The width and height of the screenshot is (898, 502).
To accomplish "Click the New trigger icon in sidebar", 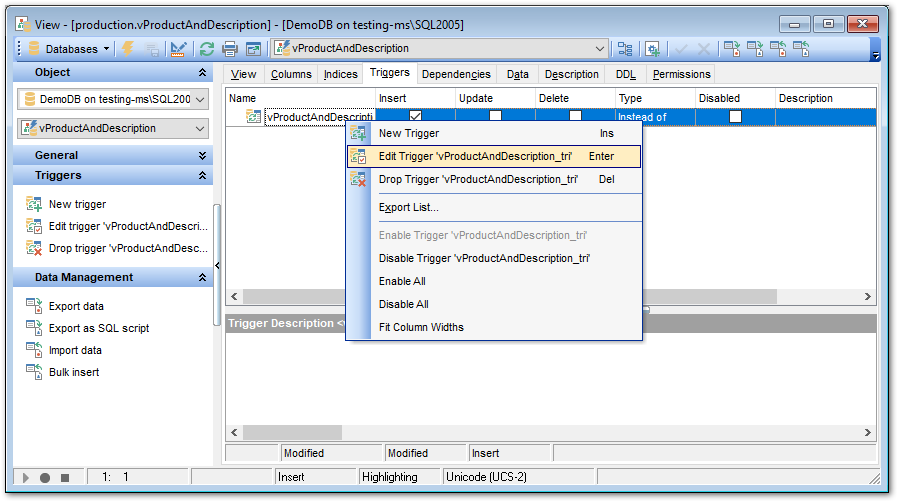I will pyautogui.click(x=34, y=204).
